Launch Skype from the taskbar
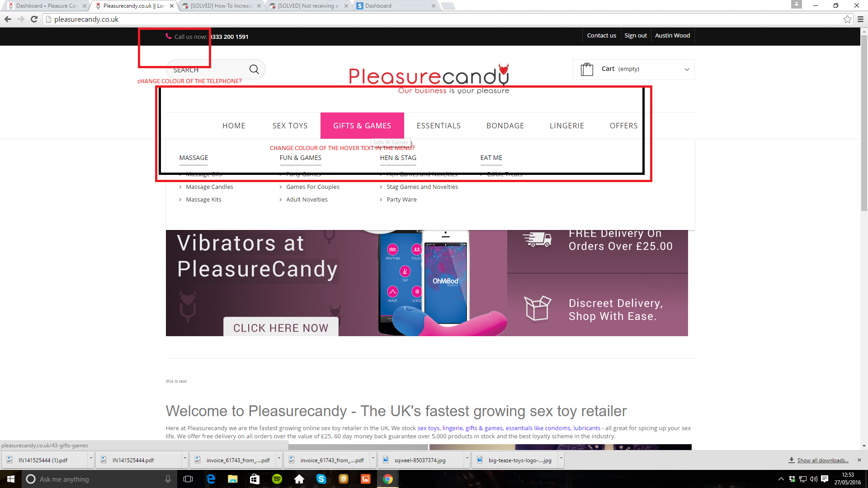Screen dimensions: 868x488 pos(321,479)
